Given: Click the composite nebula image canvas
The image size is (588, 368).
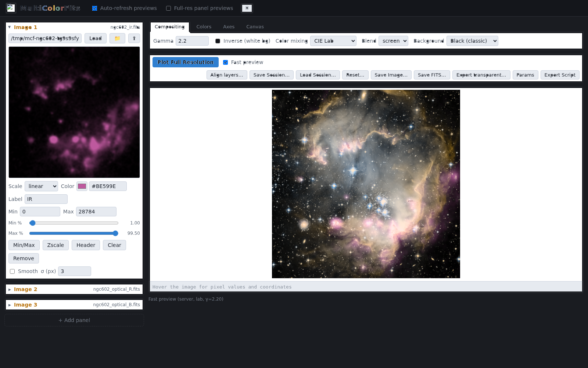Looking at the screenshot, I should [366, 184].
